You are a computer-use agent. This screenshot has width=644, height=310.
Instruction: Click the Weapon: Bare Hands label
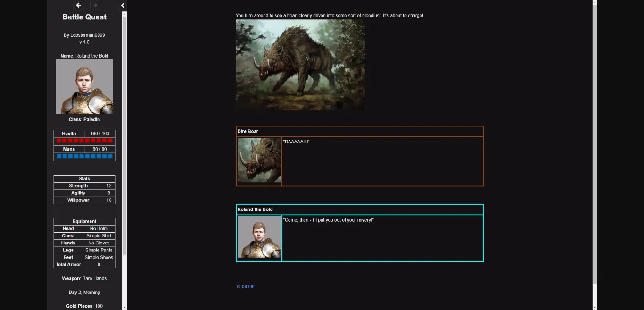[x=84, y=279]
